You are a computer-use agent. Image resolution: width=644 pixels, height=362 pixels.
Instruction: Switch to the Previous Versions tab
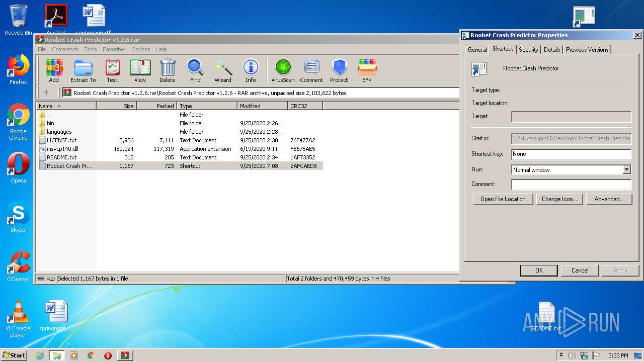[x=587, y=49]
